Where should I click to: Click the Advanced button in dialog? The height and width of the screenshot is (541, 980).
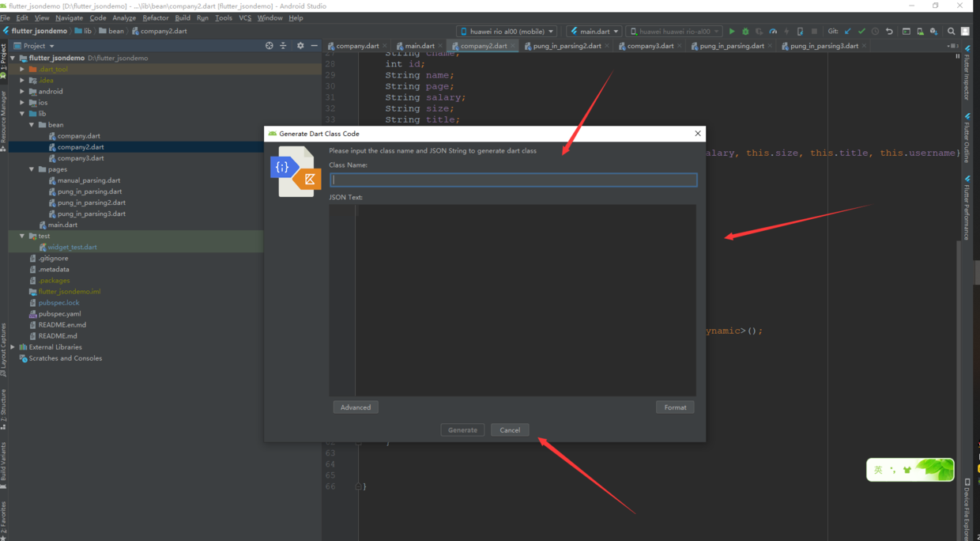point(356,407)
